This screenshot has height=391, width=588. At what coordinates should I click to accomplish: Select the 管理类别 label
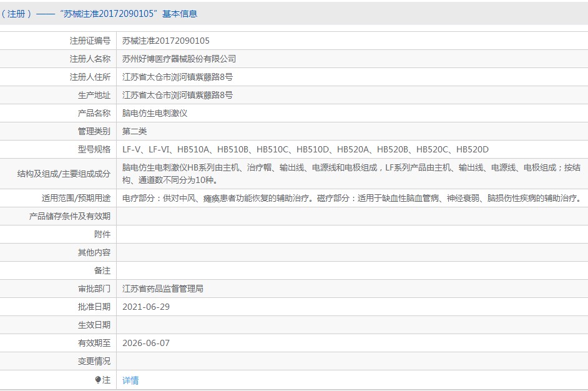point(94,131)
